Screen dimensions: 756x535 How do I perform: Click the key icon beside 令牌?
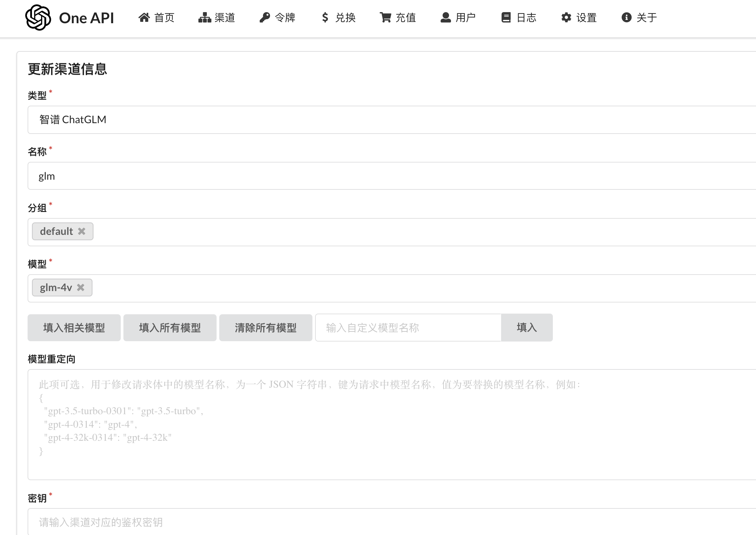click(x=265, y=17)
